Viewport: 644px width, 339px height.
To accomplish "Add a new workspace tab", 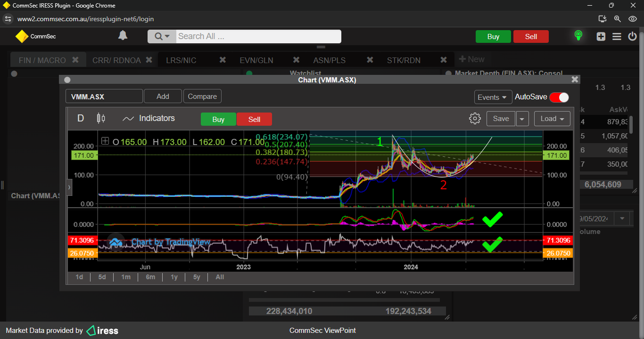I will click(471, 59).
